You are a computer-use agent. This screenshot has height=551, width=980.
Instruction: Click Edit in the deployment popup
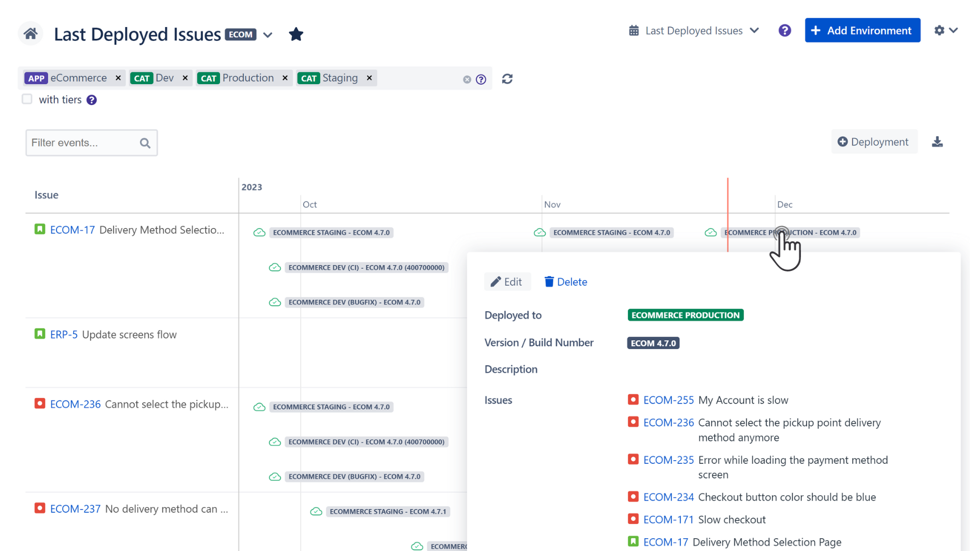[506, 282]
